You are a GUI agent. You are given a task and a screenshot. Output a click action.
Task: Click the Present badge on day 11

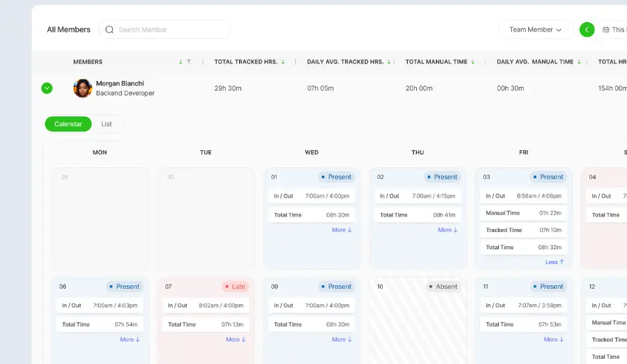(x=548, y=287)
